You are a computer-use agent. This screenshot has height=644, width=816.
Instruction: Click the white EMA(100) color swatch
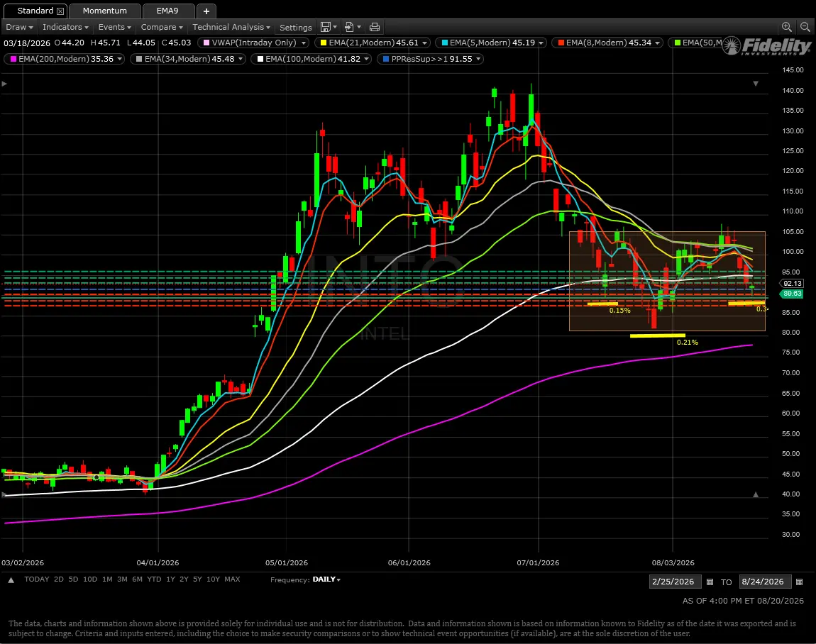point(260,59)
